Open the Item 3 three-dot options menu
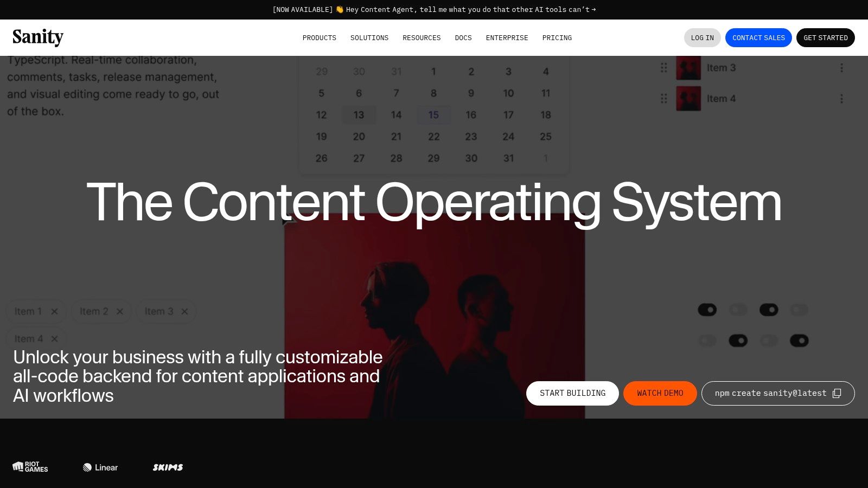Image resolution: width=868 pixels, height=488 pixels. tap(841, 68)
